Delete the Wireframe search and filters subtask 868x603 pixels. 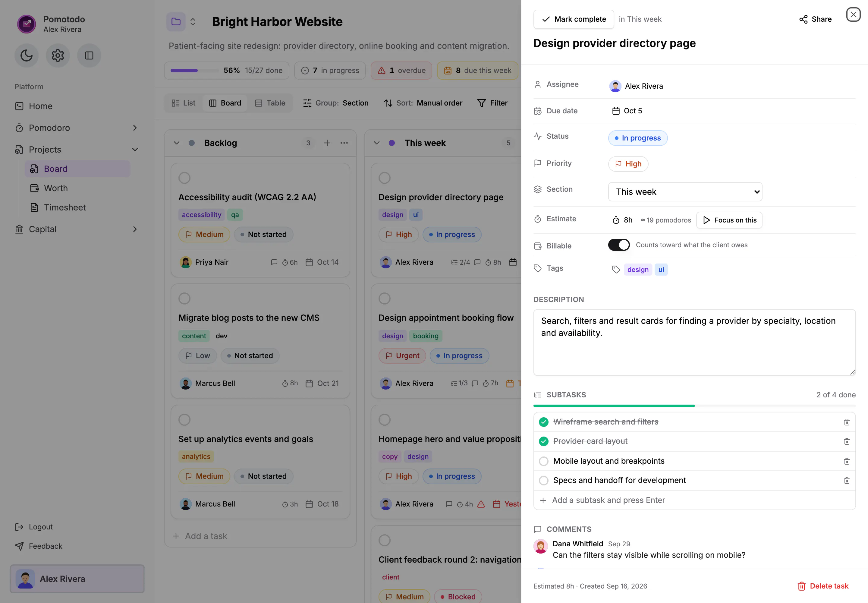click(847, 422)
